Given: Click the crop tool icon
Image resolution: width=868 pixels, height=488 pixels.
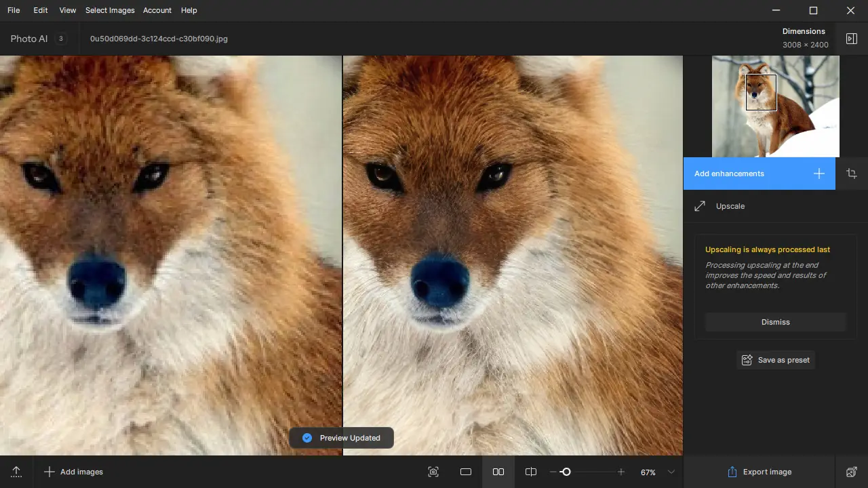Looking at the screenshot, I should [852, 174].
